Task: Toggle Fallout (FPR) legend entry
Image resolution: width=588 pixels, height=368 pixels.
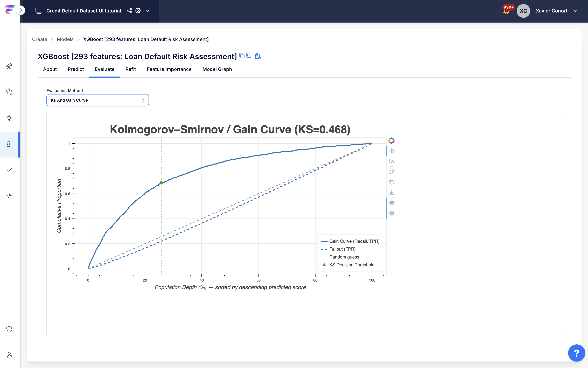Action: pyautogui.click(x=342, y=249)
